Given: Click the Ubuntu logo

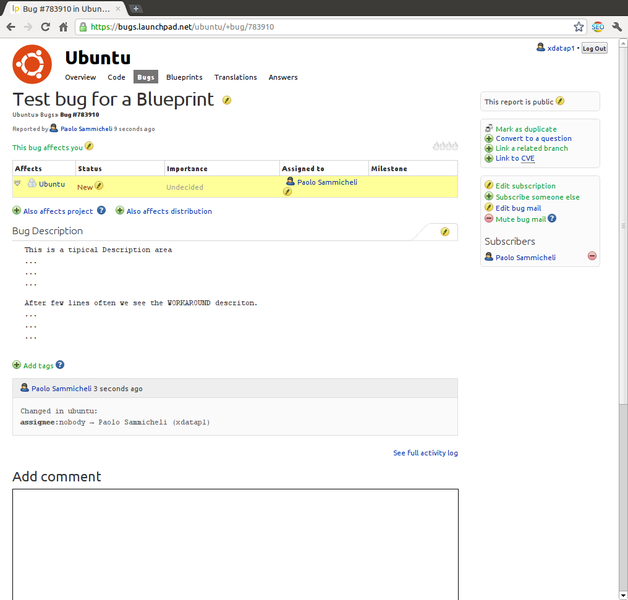Looking at the screenshot, I should (32, 64).
